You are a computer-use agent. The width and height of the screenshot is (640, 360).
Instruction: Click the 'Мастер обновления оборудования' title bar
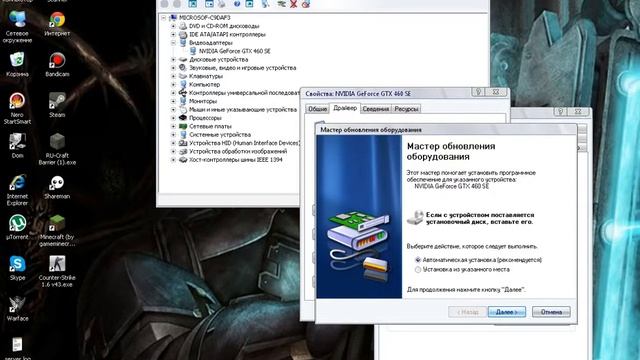click(446, 130)
